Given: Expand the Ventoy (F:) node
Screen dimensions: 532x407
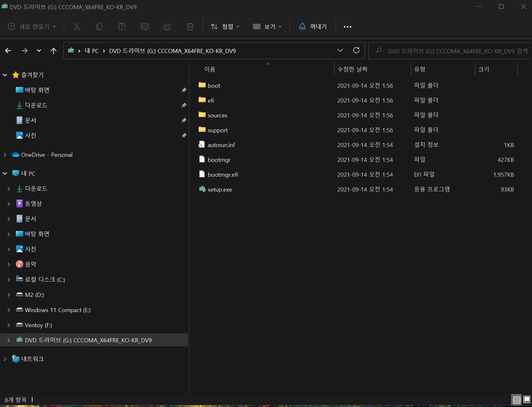Looking at the screenshot, I should 9,325.
